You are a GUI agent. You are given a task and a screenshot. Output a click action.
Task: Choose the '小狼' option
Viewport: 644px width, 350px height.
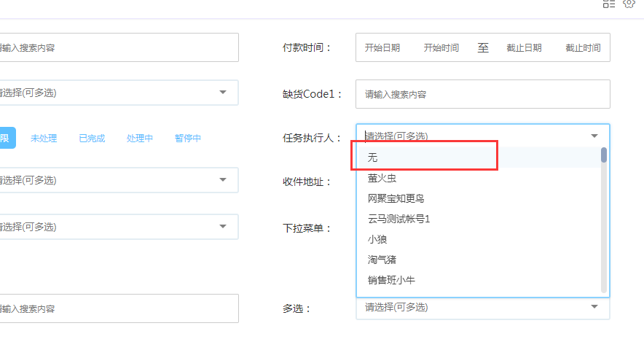pos(377,239)
